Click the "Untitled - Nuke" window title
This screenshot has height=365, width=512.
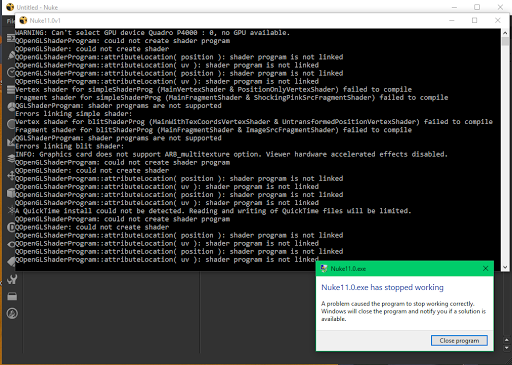37,7
